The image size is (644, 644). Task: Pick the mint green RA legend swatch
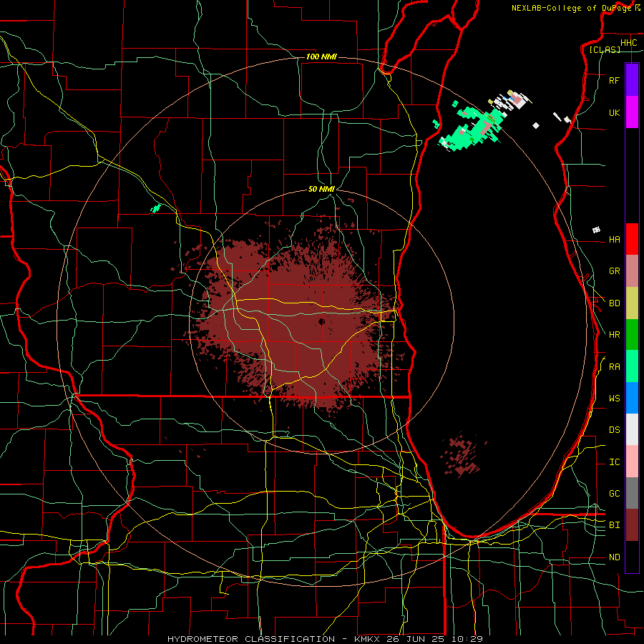(x=632, y=366)
